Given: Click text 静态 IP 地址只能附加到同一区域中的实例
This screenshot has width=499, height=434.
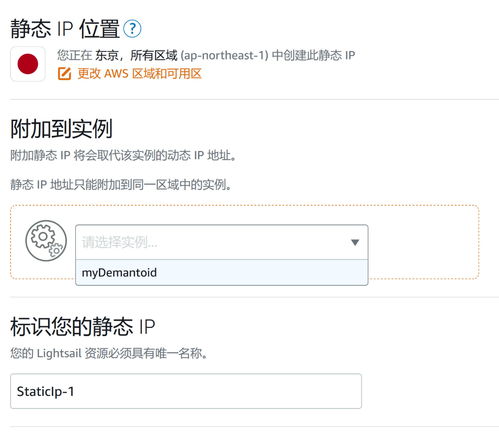Looking at the screenshot, I should click(x=121, y=184).
